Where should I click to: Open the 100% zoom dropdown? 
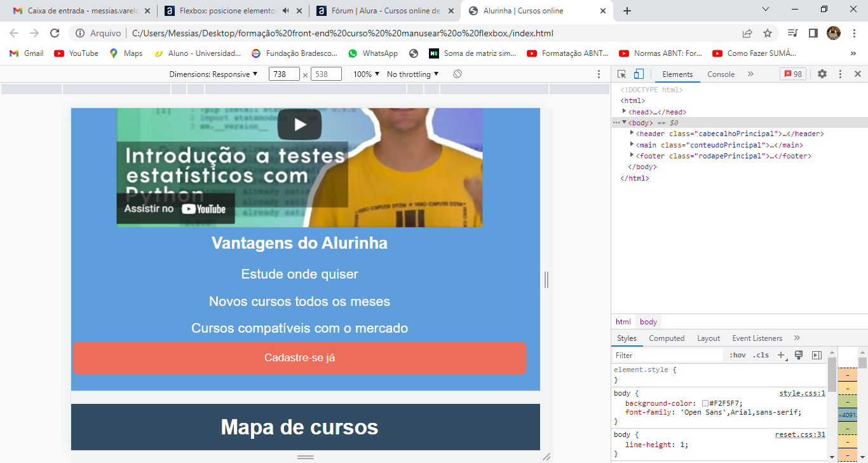(366, 74)
